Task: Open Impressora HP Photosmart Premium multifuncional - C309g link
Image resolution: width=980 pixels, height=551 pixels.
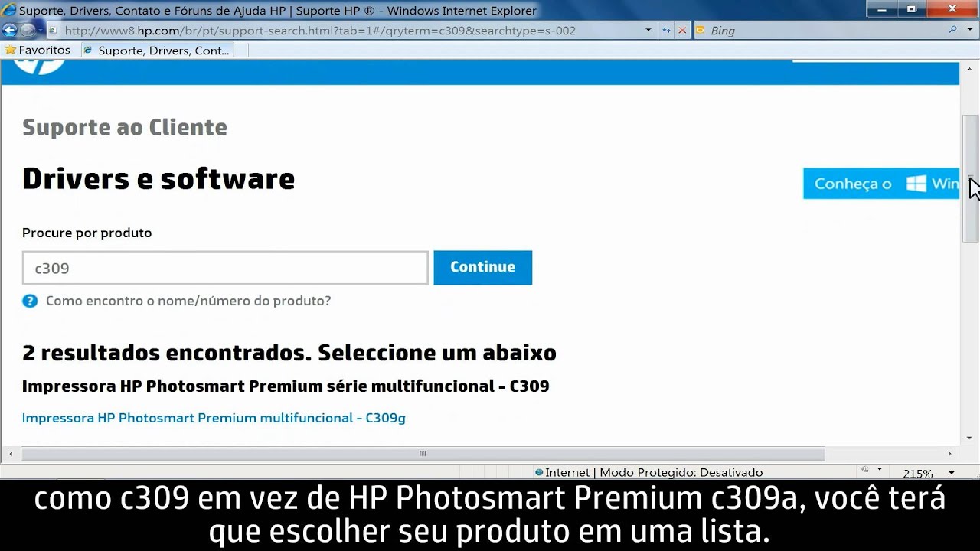Action: coord(214,418)
